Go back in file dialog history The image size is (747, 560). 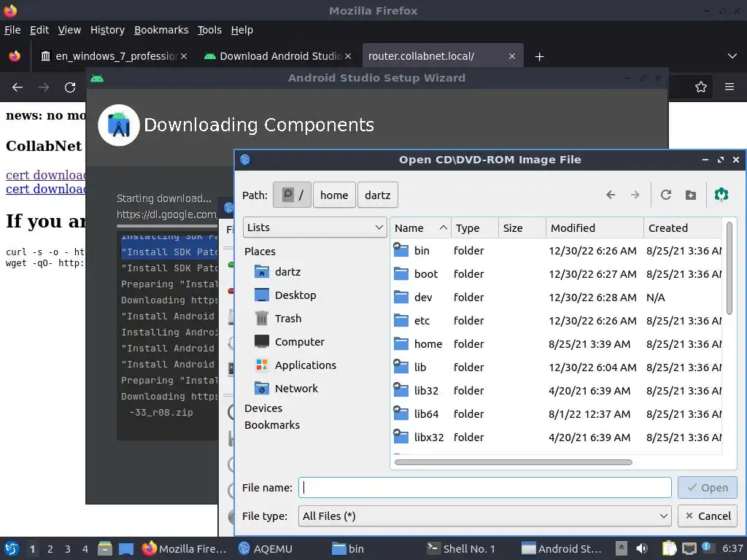point(611,195)
